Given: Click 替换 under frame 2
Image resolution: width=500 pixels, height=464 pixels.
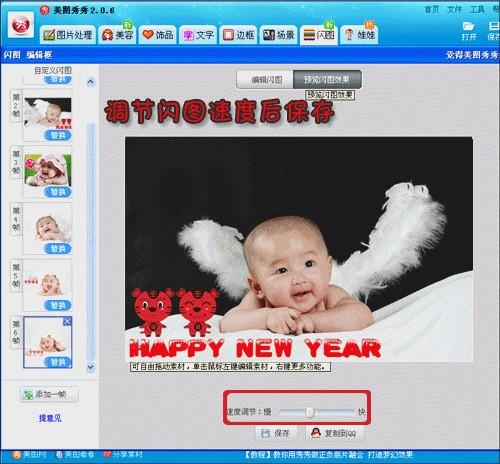Looking at the screenshot, I should (x=58, y=135).
